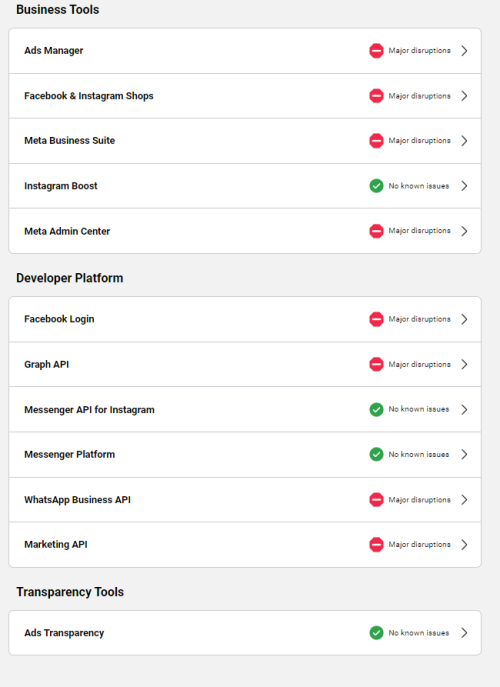
Task: Select Meta Admin Center label
Action: [67, 231]
